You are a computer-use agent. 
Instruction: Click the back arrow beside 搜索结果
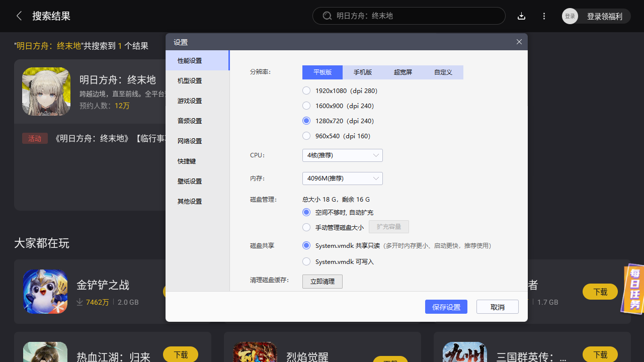pos(19,16)
